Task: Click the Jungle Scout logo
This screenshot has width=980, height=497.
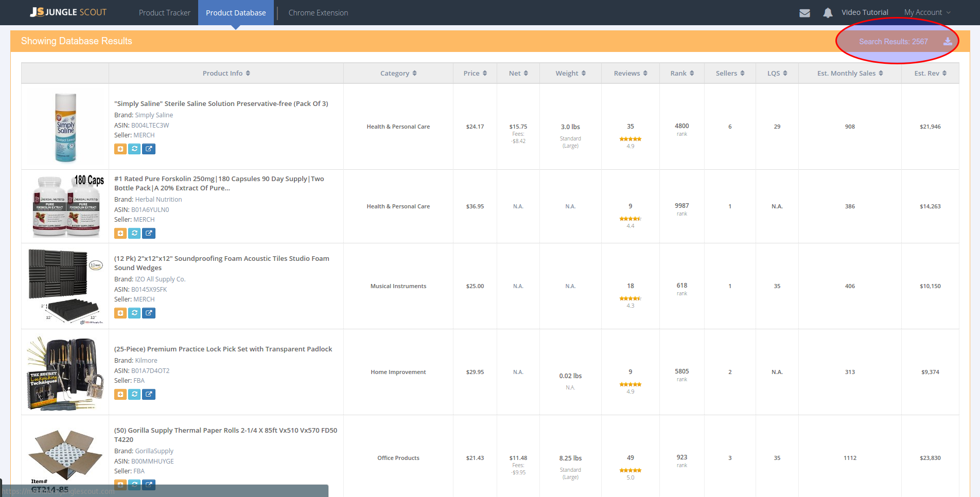Action: coord(68,12)
